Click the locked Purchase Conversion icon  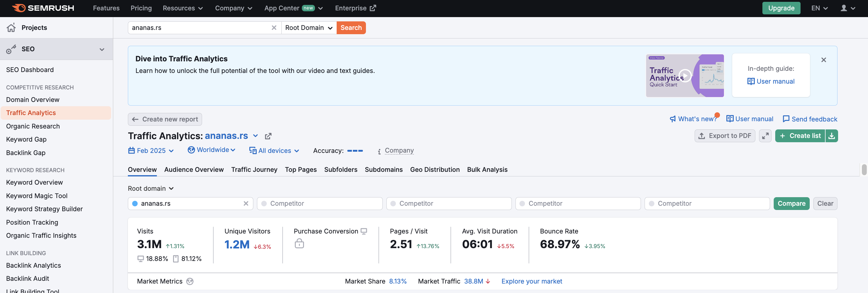(x=299, y=244)
